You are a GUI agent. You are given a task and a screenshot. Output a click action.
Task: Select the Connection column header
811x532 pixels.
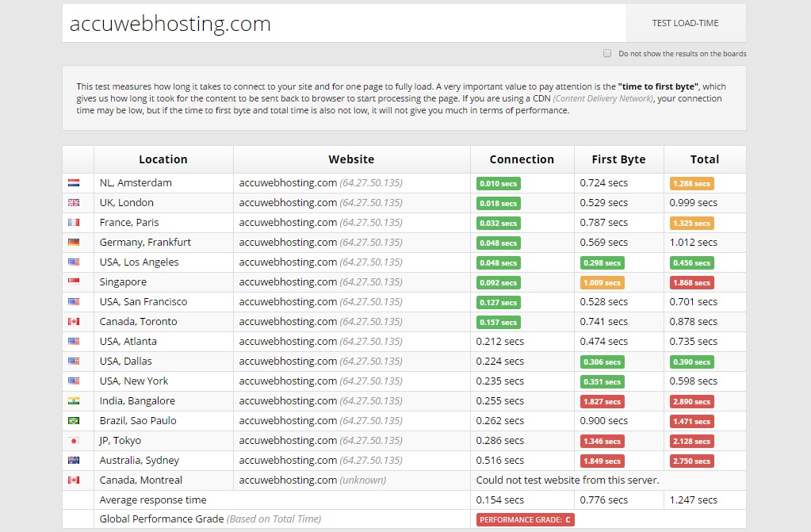[x=521, y=159]
